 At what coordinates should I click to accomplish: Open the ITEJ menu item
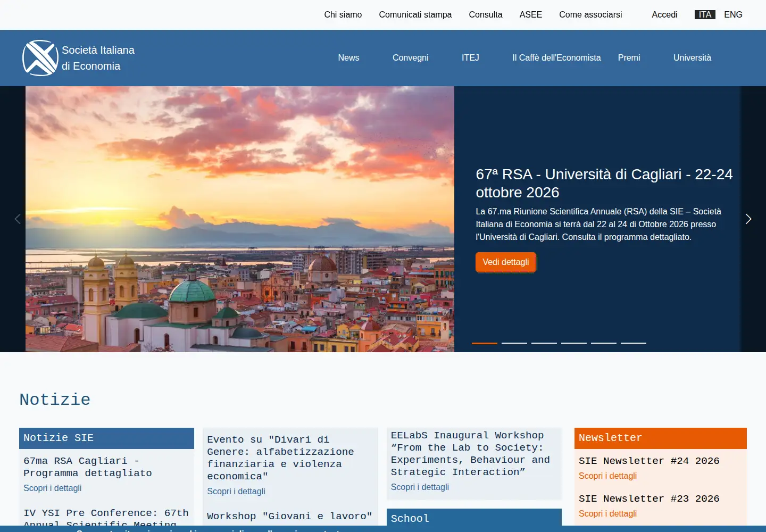click(x=470, y=58)
